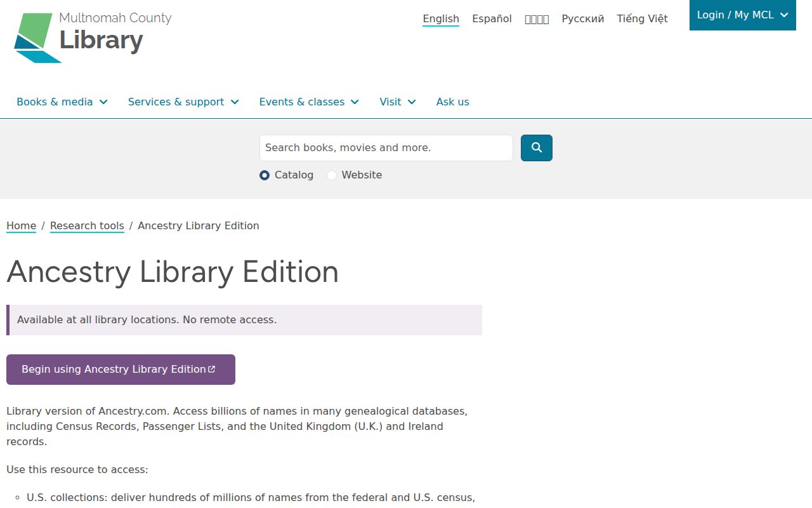This screenshot has width=812, height=508.
Task: Click 'Ancestry Library Edition' breadcrumb text
Action: point(199,226)
